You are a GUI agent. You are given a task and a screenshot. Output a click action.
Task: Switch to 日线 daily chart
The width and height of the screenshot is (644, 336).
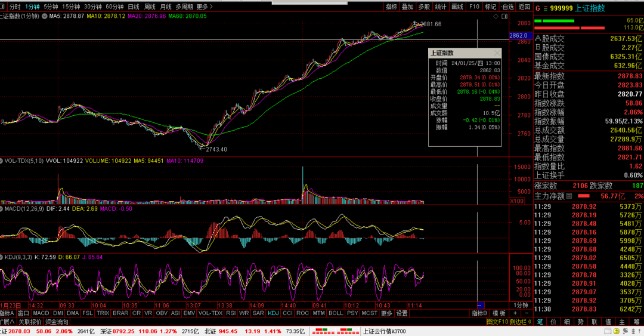coord(134,7)
